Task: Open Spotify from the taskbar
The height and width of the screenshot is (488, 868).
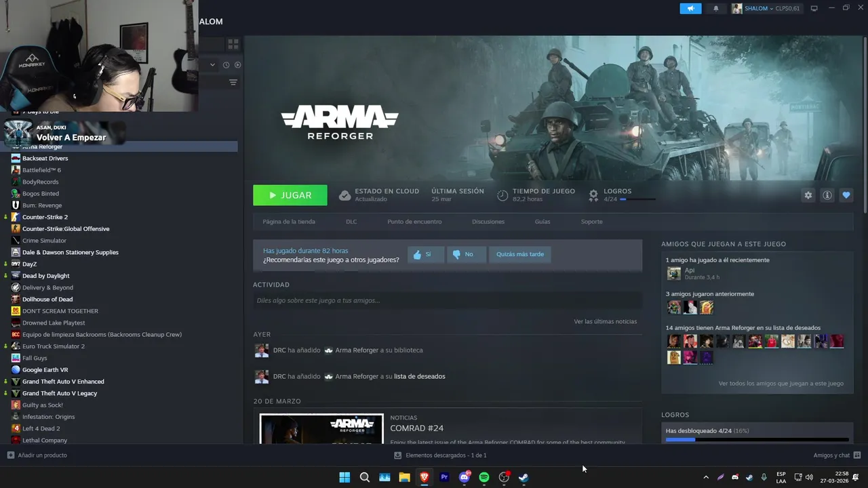Action: tap(484, 477)
